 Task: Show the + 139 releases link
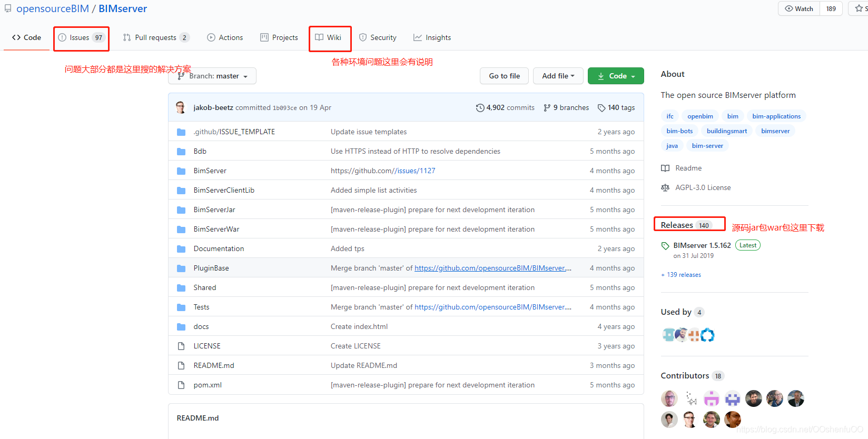681,275
